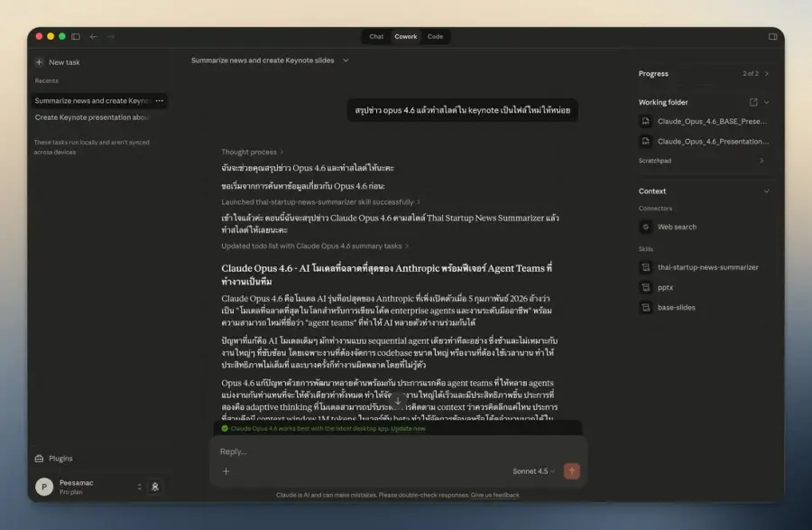Jump to bottom with the down-arrow button

coord(398,401)
